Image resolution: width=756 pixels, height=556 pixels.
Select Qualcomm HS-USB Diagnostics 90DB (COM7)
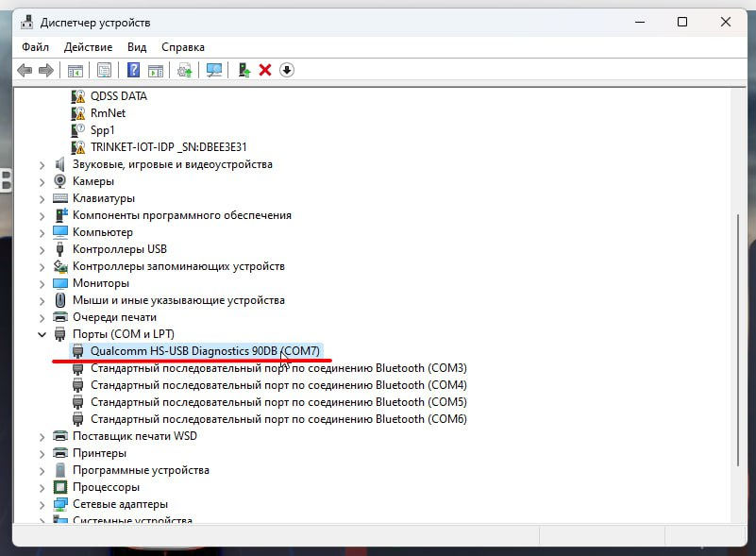point(205,351)
